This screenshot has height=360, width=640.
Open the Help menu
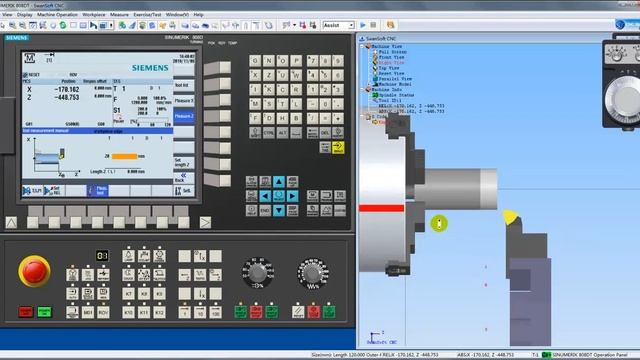click(198, 14)
